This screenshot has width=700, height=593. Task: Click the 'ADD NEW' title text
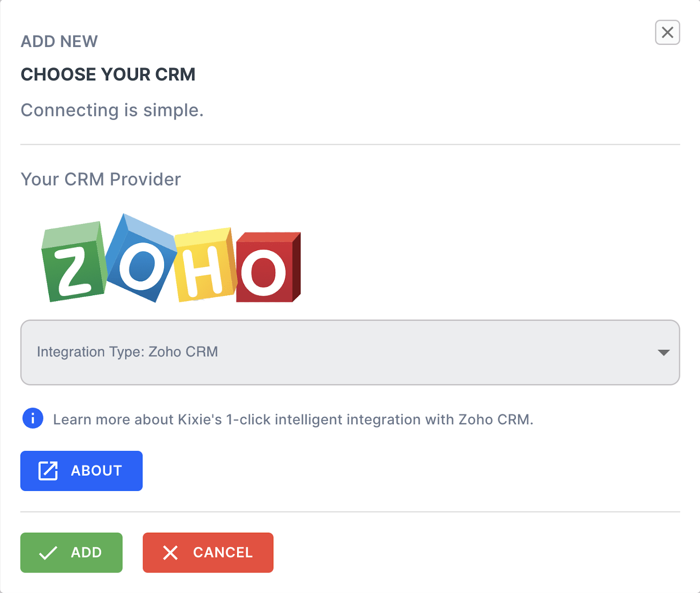(x=59, y=41)
